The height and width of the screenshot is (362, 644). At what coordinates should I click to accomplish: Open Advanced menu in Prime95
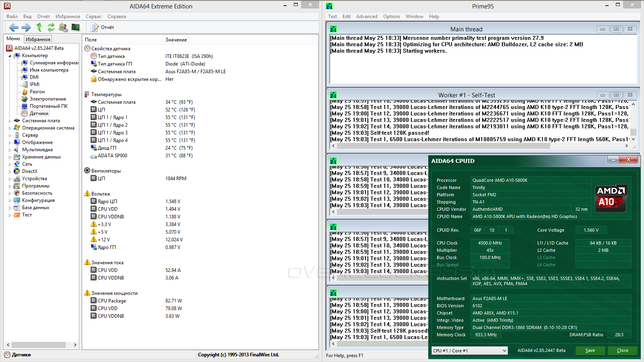click(366, 16)
